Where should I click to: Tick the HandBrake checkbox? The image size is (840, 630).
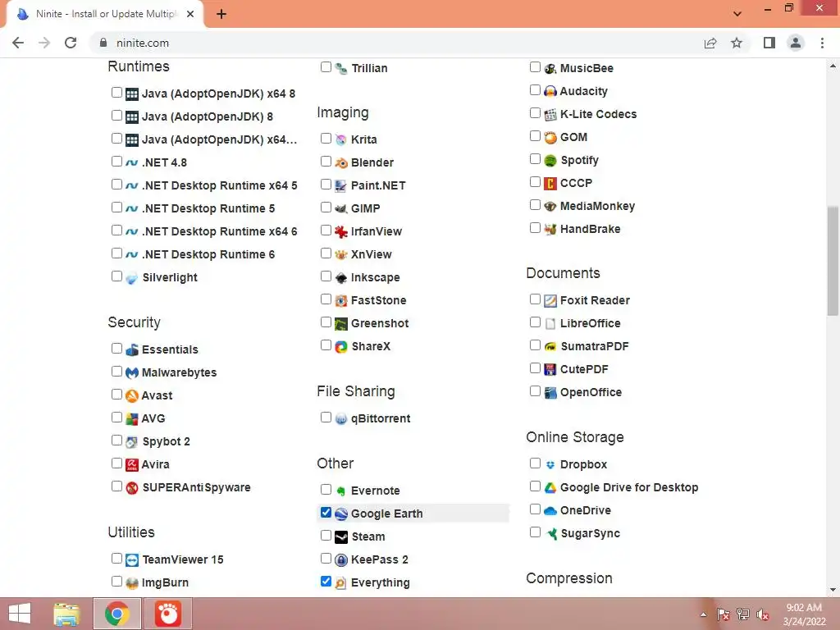point(535,228)
